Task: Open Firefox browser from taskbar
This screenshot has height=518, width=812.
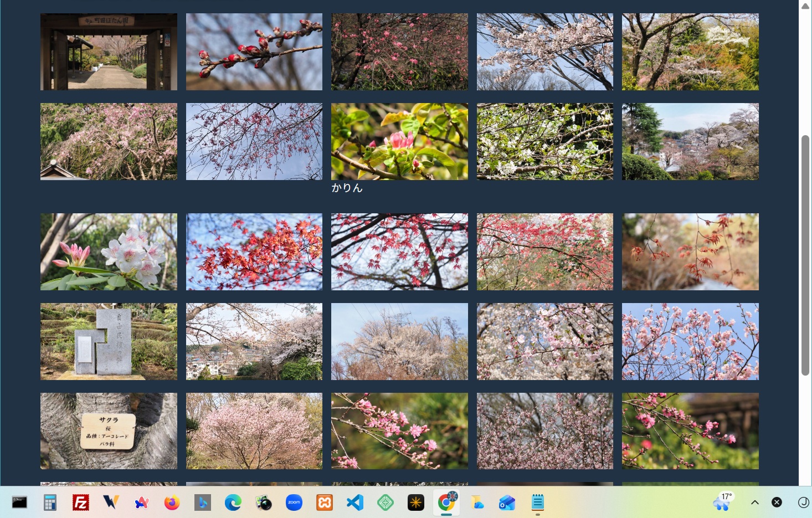Action: tap(172, 502)
